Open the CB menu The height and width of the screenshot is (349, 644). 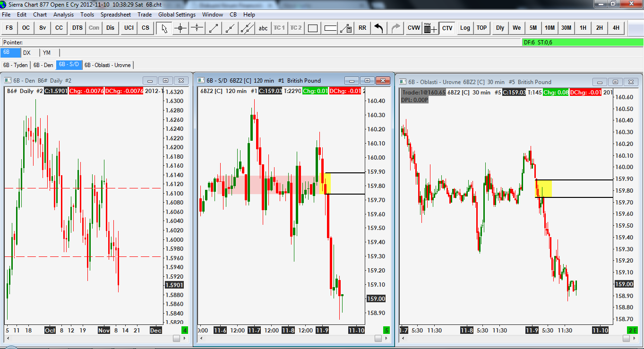point(233,15)
